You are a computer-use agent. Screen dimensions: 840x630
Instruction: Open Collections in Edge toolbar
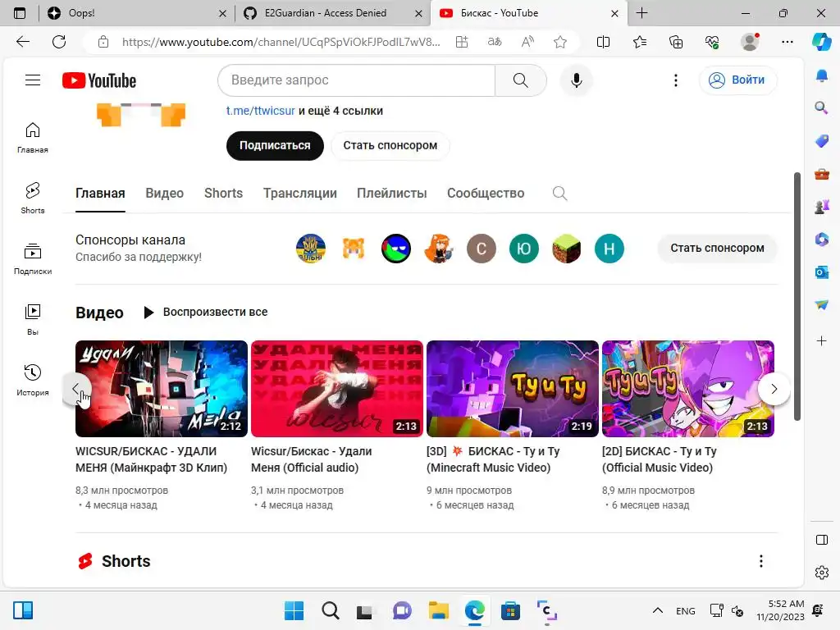click(676, 42)
